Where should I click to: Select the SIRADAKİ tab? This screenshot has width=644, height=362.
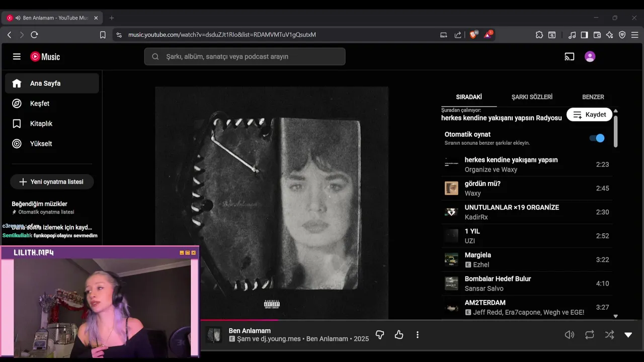click(469, 97)
